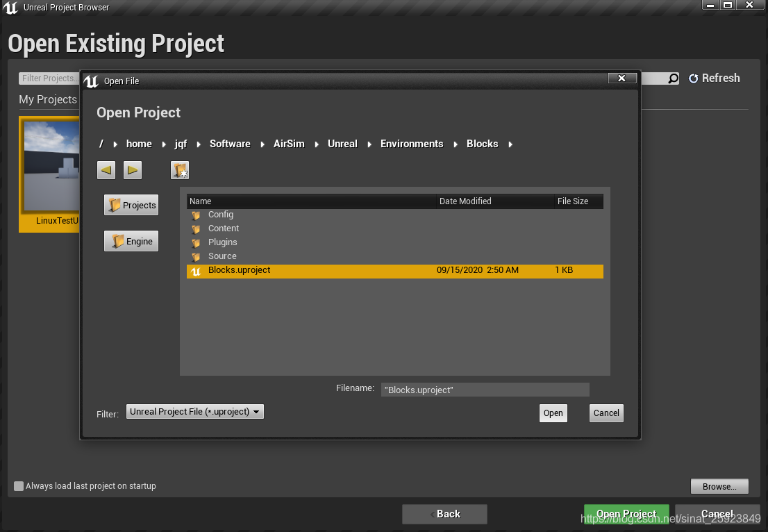Viewport: 768px width, 532px height.
Task: Select LinuxTestU project thumbnail
Action: tap(49, 174)
